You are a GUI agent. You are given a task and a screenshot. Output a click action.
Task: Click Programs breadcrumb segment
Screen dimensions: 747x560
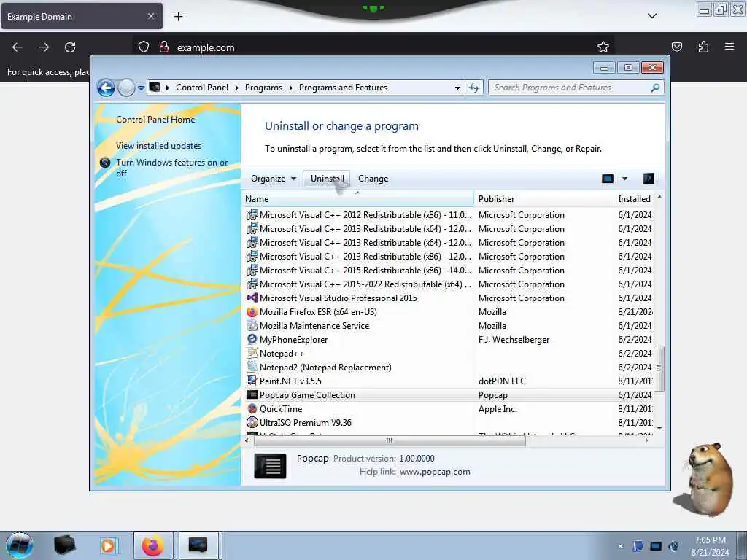[263, 87]
